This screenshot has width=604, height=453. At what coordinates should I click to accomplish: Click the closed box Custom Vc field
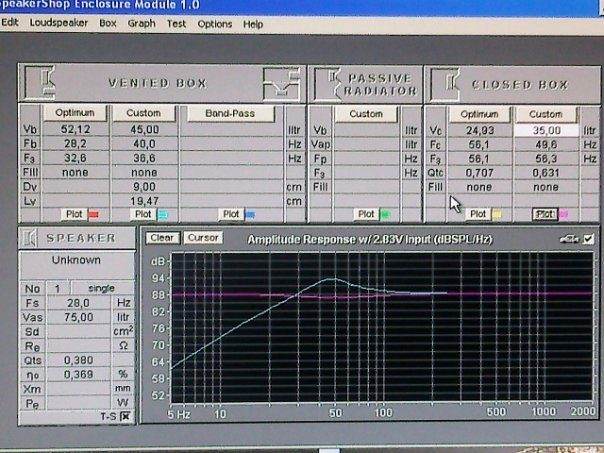coord(545,130)
